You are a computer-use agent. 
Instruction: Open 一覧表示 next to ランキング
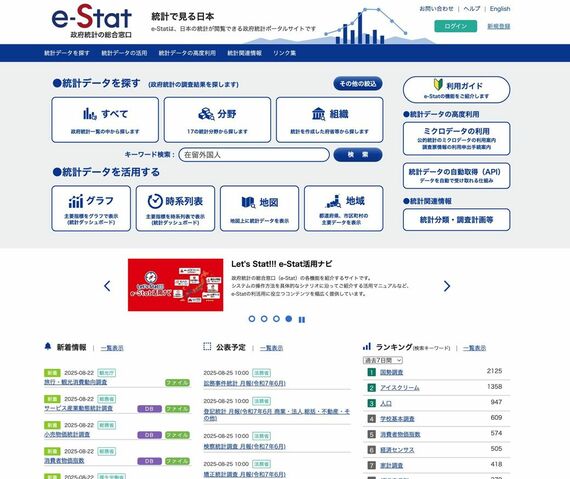[474, 348]
